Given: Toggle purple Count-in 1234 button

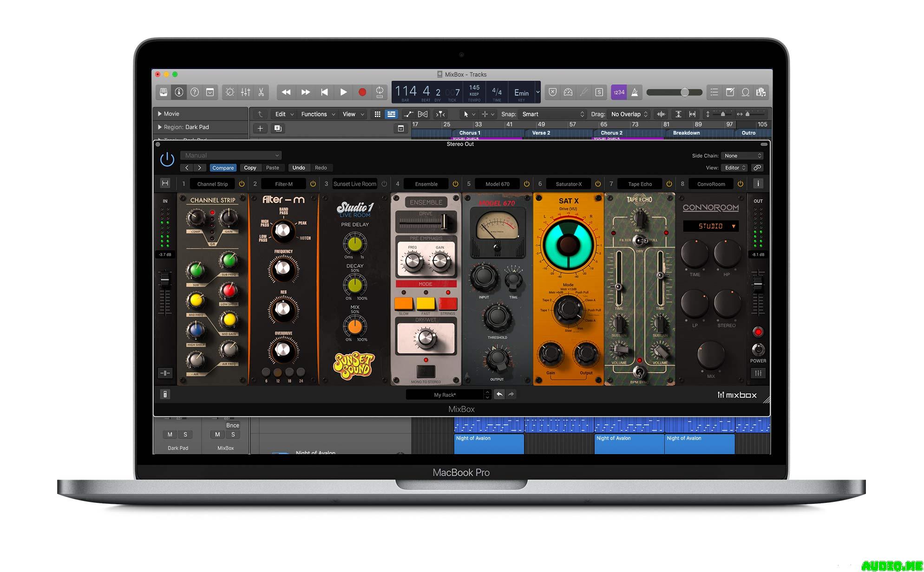Looking at the screenshot, I should point(619,92).
